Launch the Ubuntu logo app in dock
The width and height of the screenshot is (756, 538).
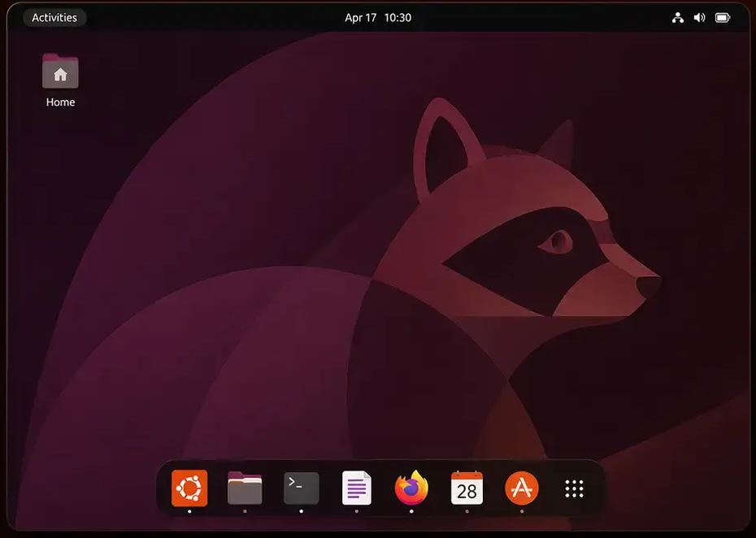pyautogui.click(x=189, y=488)
